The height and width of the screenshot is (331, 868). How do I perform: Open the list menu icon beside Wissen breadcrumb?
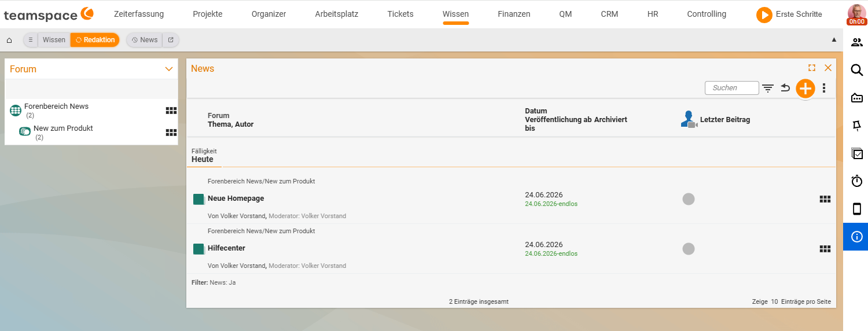(x=31, y=40)
